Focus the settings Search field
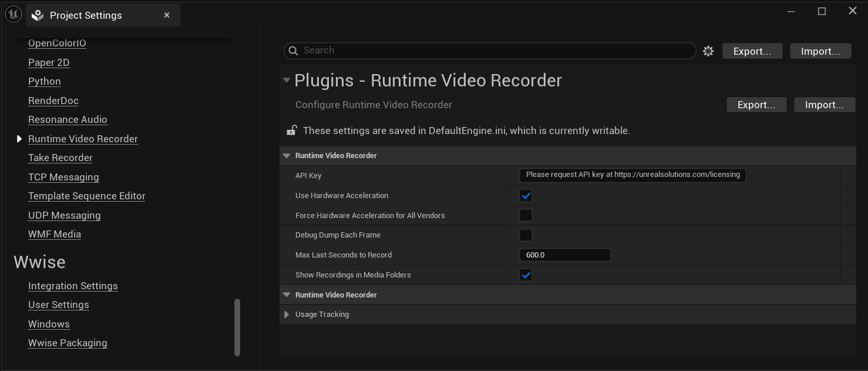Image resolution: width=868 pixels, height=371 pixels. click(490, 51)
